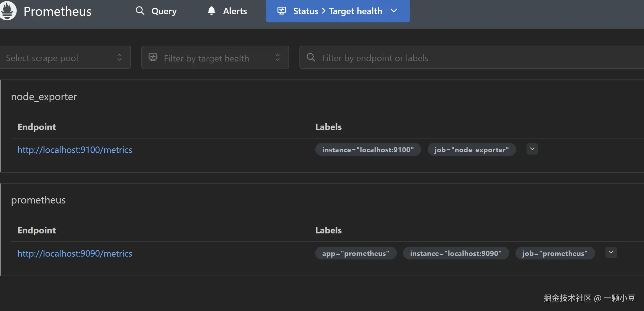
Task: Click the instance="localhost:9100" label badge
Action: pos(368,150)
